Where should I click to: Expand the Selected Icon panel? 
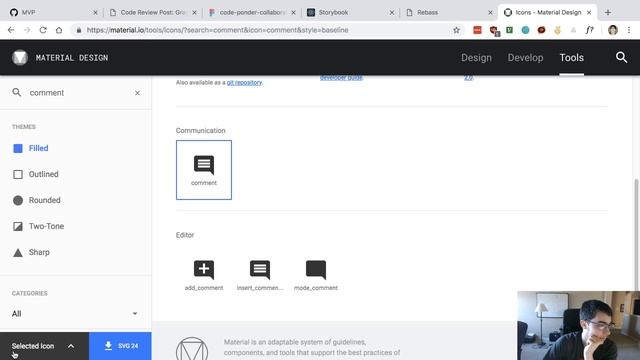click(x=44, y=346)
